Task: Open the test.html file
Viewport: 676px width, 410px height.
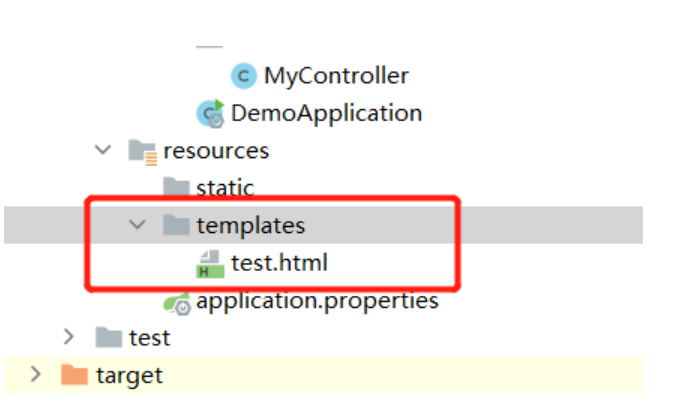Action: pyautogui.click(x=279, y=264)
